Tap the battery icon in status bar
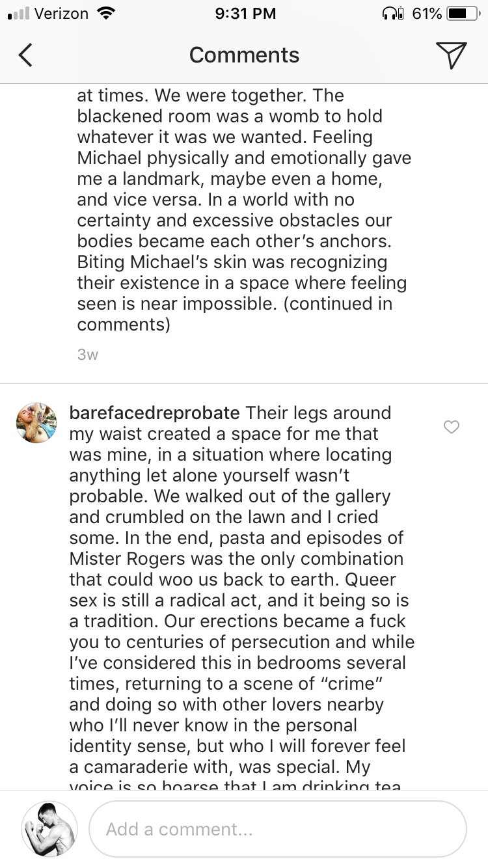The height and width of the screenshot is (868, 488). click(463, 13)
